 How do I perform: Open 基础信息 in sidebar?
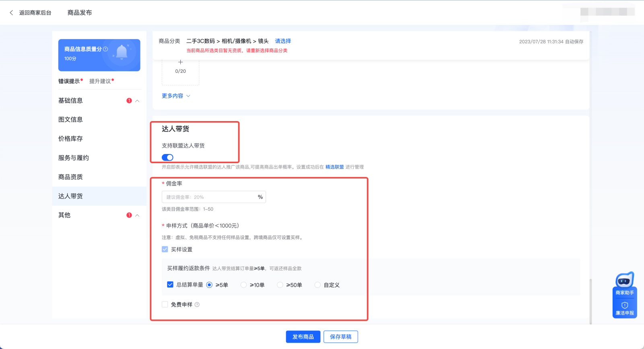(70, 101)
